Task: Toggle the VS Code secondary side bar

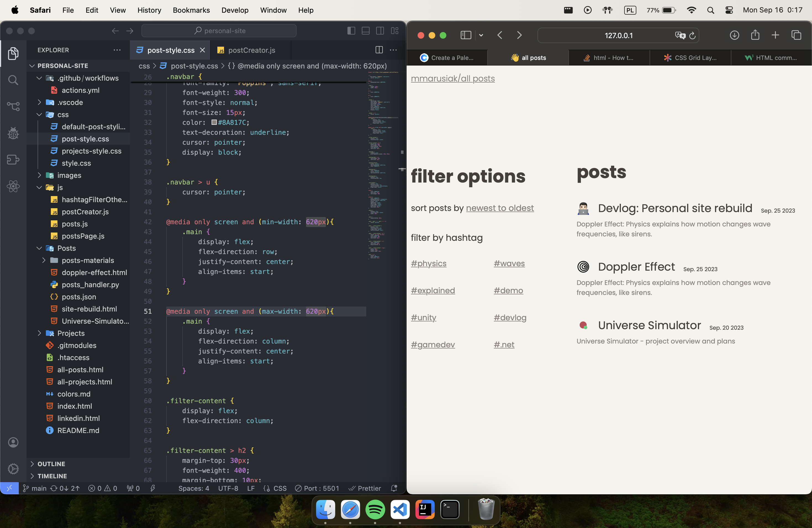Action: tap(380, 31)
